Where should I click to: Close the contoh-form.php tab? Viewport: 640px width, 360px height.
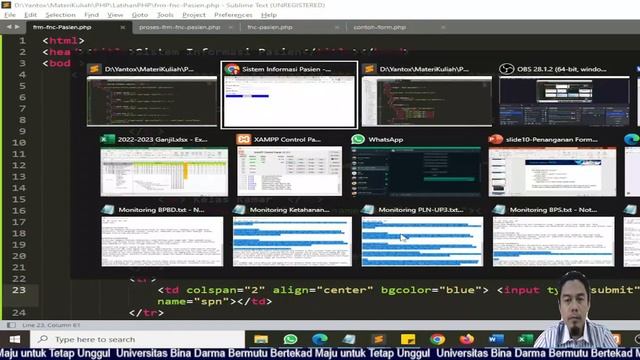click(443, 27)
